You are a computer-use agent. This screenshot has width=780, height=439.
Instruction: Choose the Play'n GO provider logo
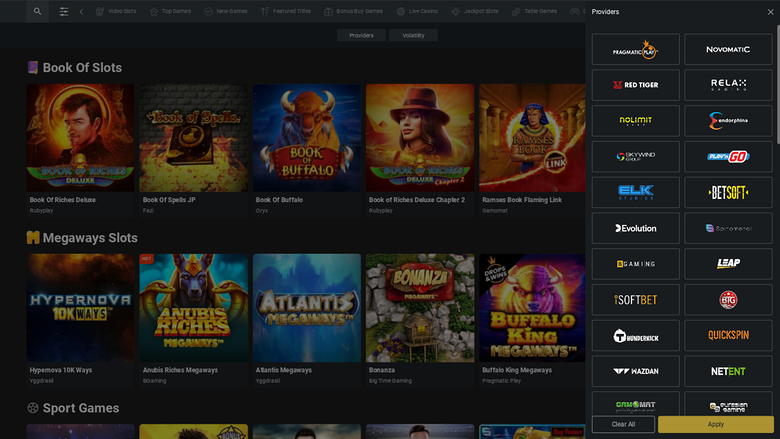(x=727, y=157)
